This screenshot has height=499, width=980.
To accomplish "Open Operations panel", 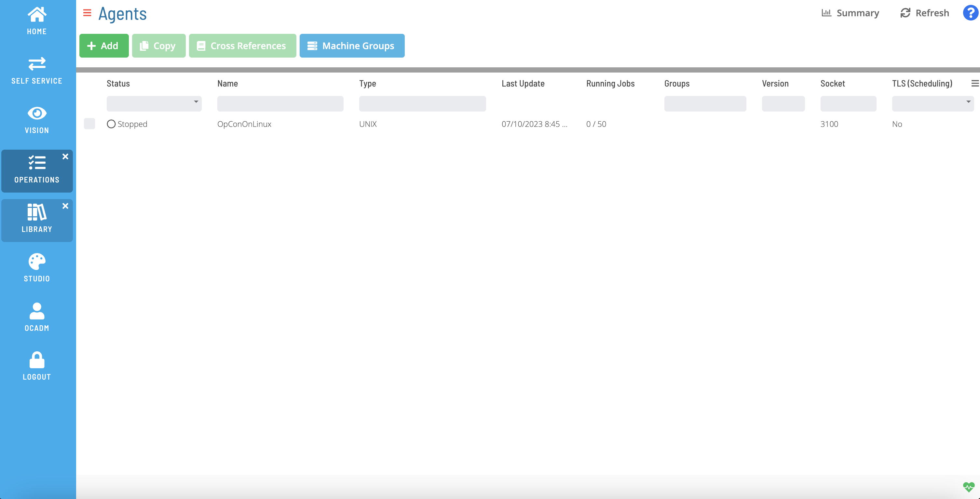I will pos(36,169).
